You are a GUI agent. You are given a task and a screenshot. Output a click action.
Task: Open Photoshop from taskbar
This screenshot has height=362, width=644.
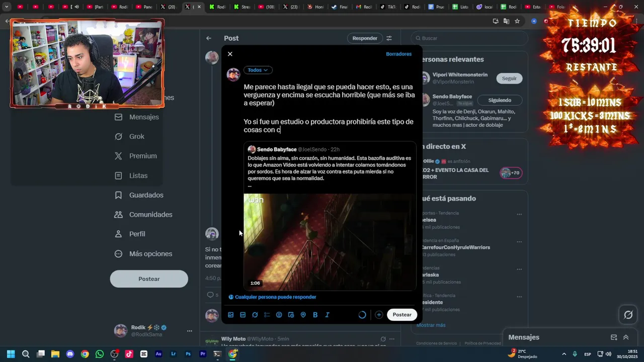coord(188,354)
